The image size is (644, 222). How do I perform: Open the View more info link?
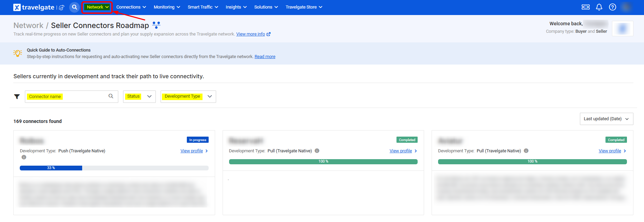[251, 34]
